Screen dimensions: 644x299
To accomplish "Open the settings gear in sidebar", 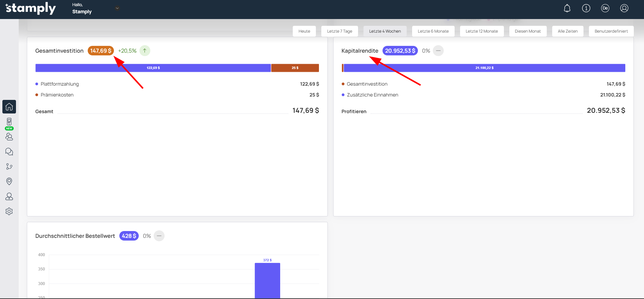I will 9,211.
